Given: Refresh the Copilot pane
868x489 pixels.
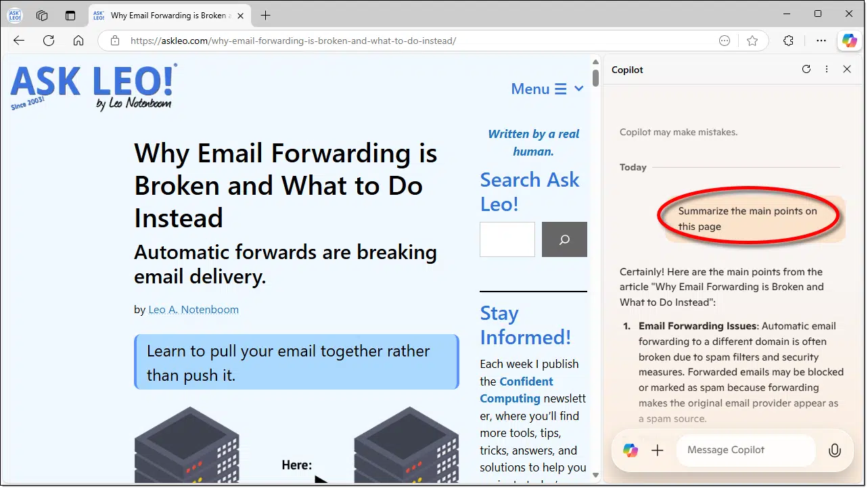Looking at the screenshot, I should click(x=806, y=69).
